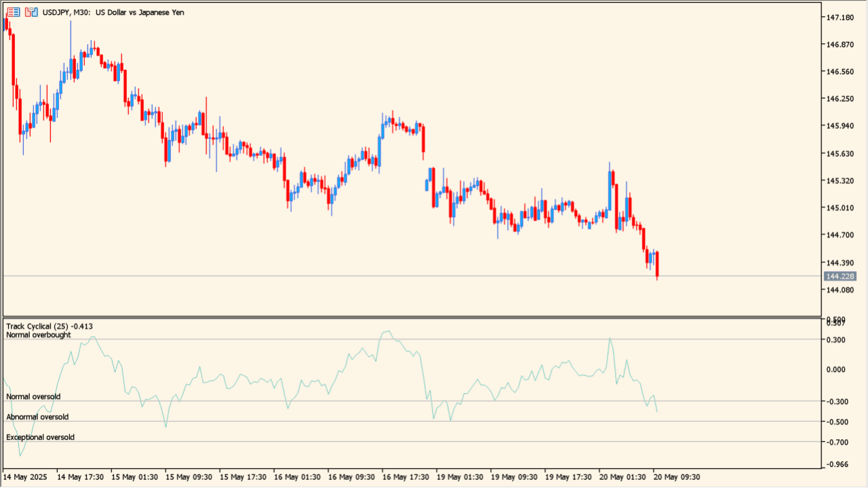Viewport: 868px width, 488px height.
Task: Click the 147.180 price scale label
Action: click(840, 17)
